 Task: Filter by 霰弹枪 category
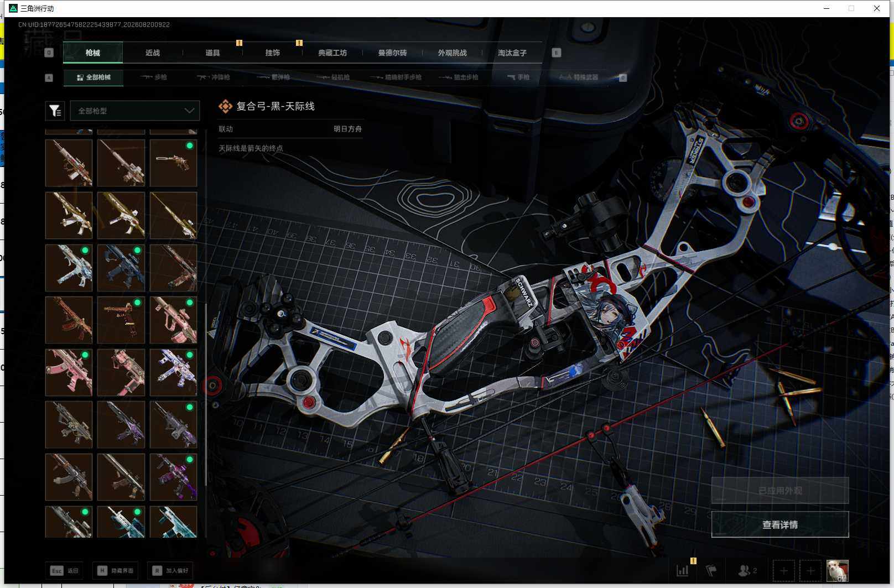[273, 77]
